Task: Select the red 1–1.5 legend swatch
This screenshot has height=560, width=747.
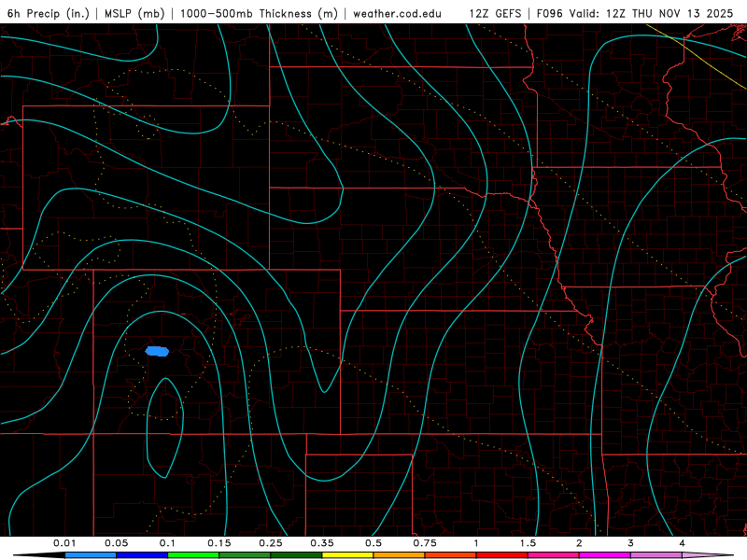Action: tap(502, 555)
